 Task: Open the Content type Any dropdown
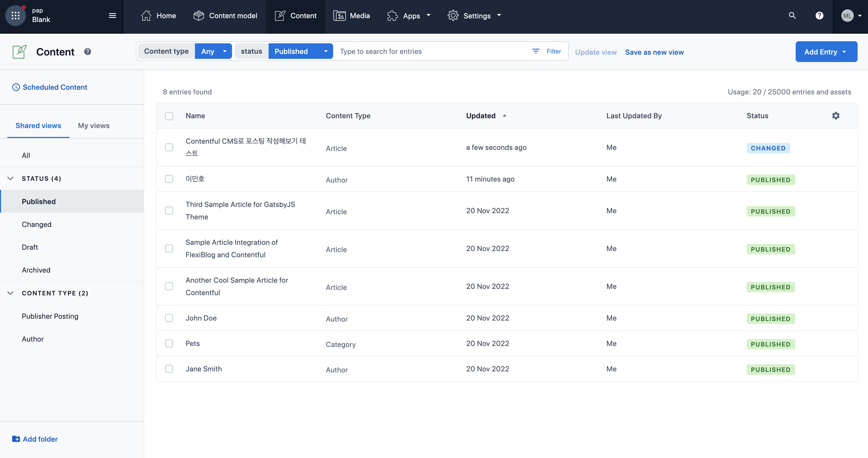(x=213, y=51)
